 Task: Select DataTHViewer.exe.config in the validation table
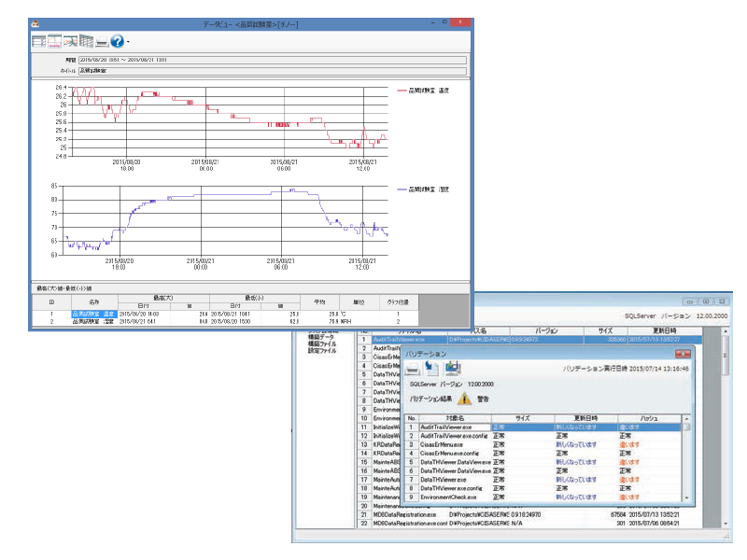pyautogui.click(x=543, y=488)
